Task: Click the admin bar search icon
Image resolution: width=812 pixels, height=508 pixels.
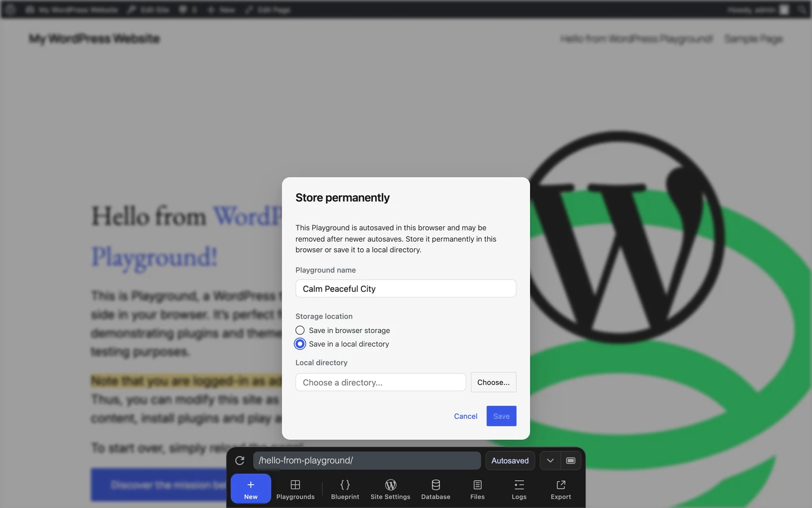Action: point(801,10)
